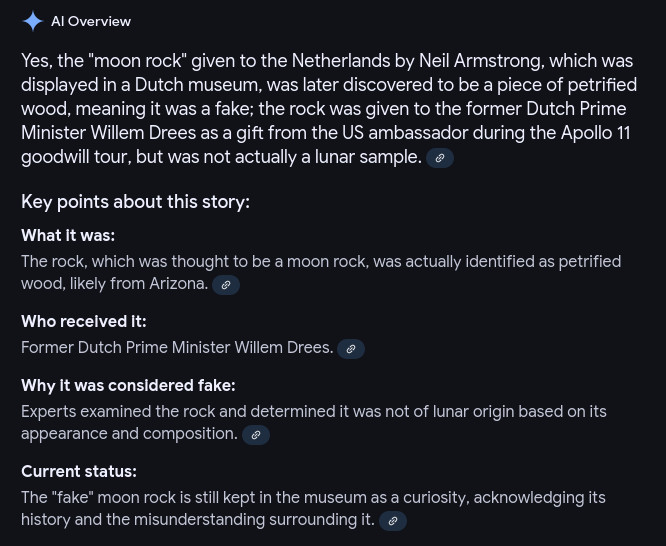Select the "Current status:" heading

(x=79, y=472)
